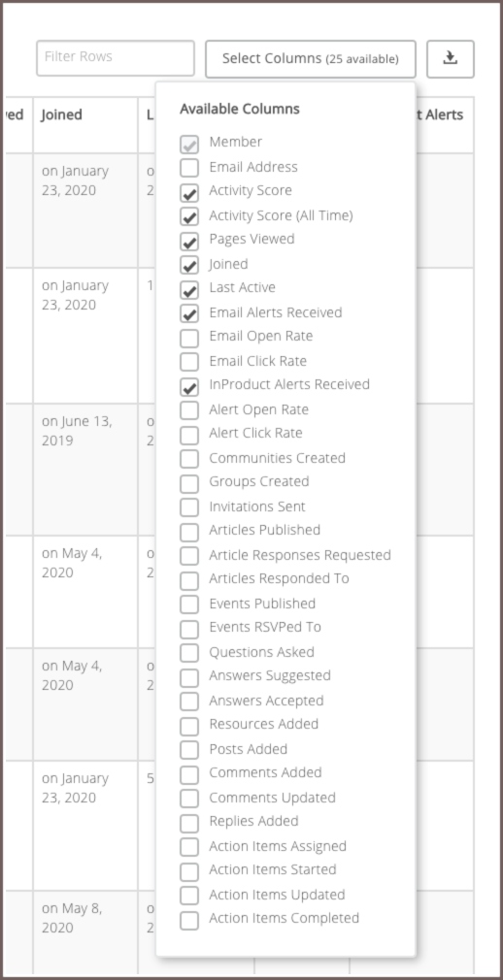
Task: Enable the Alert Click Rate column
Action: point(189,435)
